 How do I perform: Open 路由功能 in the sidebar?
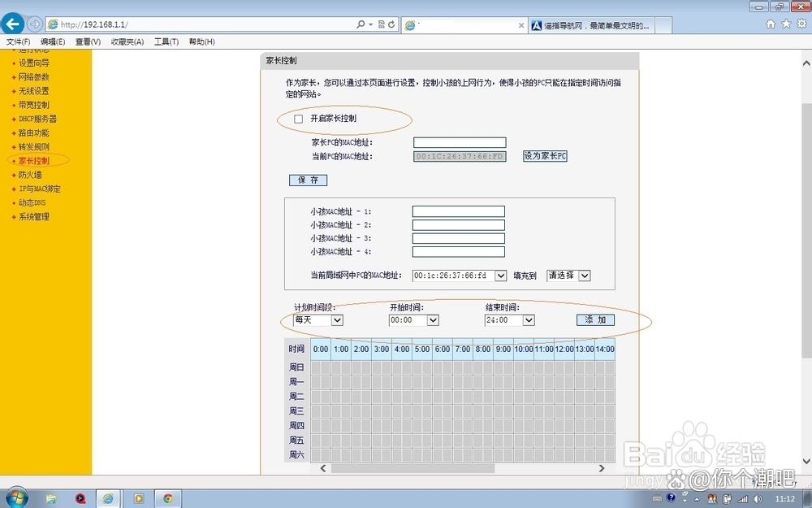(x=33, y=132)
